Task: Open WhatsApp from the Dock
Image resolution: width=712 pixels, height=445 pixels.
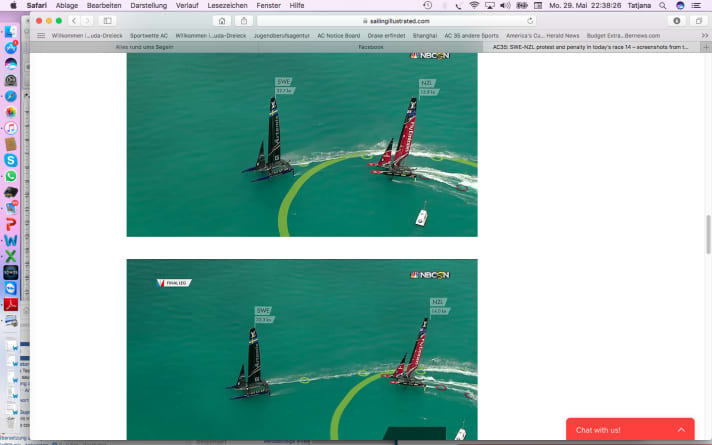Action: (10, 176)
